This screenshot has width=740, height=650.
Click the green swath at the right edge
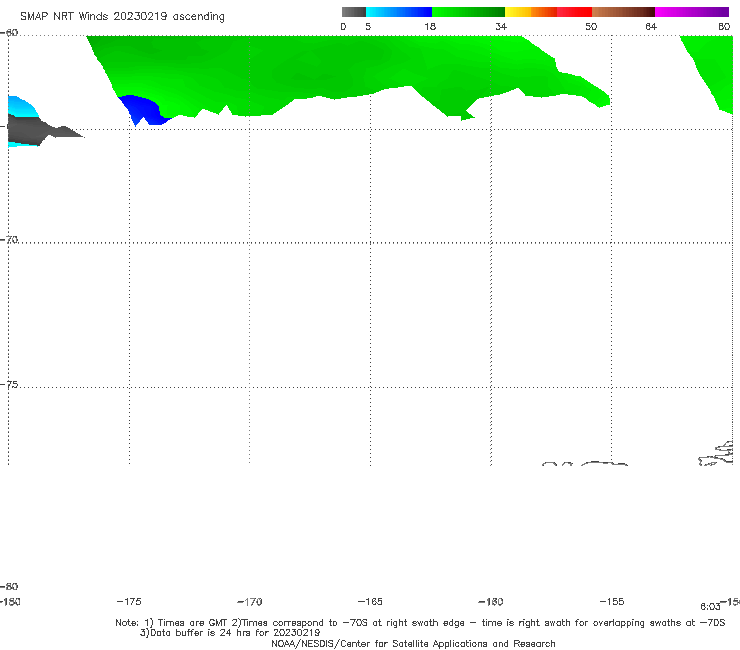(715, 66)
